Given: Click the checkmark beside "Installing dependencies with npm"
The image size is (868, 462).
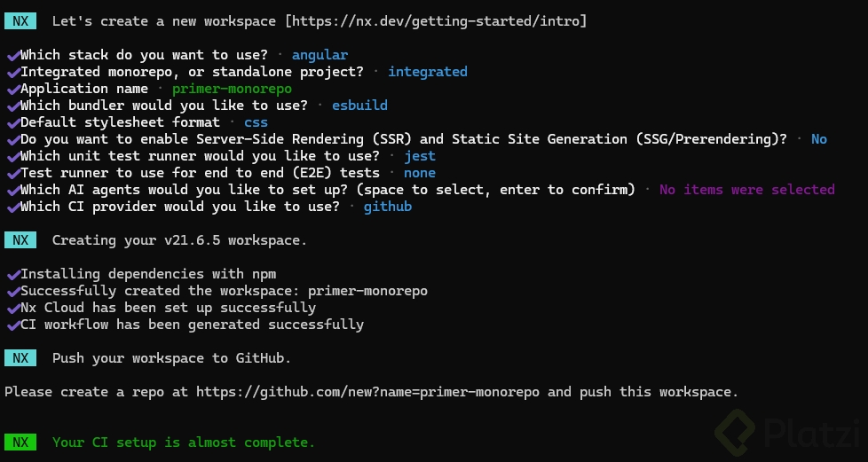Looking at the screenshot, I should coord(12,274).
